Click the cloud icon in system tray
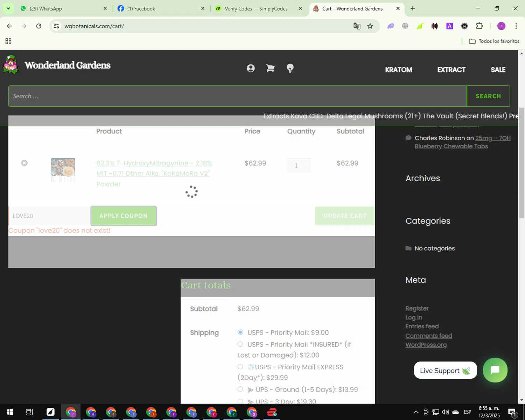Viewport: 525px width, 420px height. pyautogui.click(x=455, y=412)
